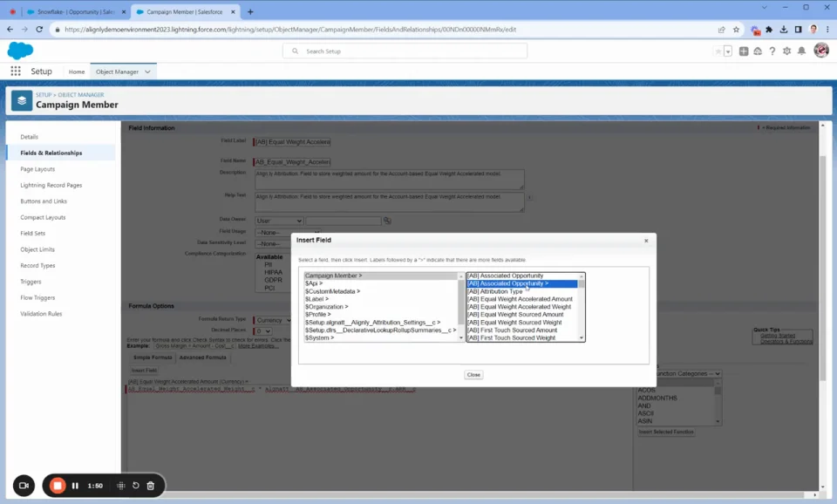Click the Trailhead guidance icon in header

click(758, 51)
